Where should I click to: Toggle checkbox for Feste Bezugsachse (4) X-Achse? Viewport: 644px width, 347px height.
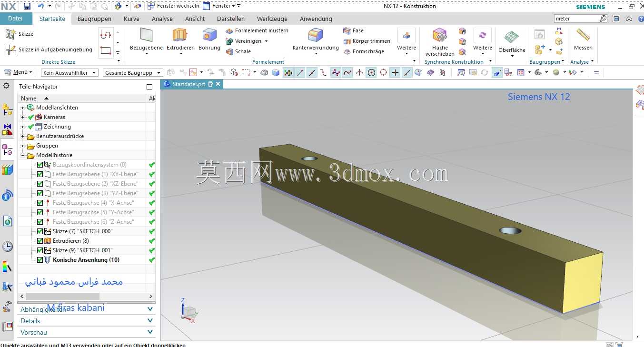coord(40,203)
